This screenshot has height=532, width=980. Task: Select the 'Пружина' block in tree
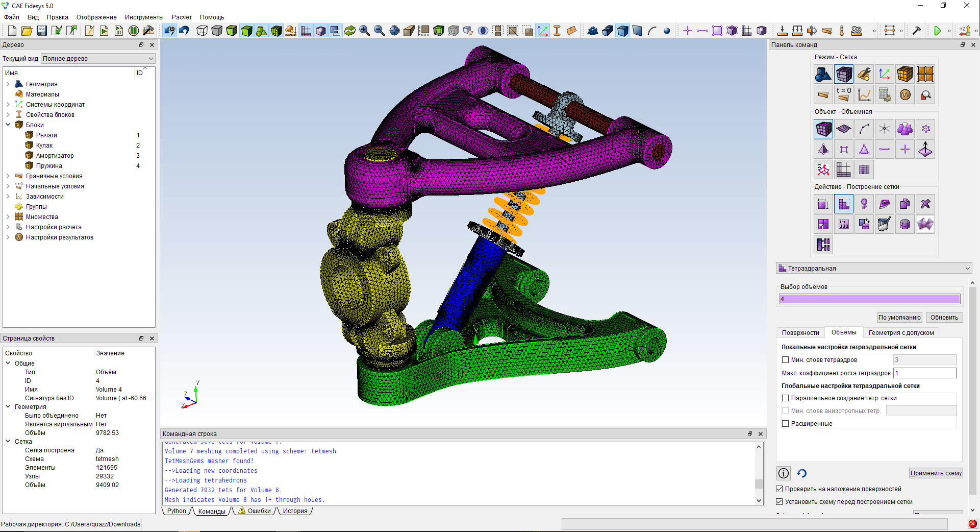(x=49, y=166)
